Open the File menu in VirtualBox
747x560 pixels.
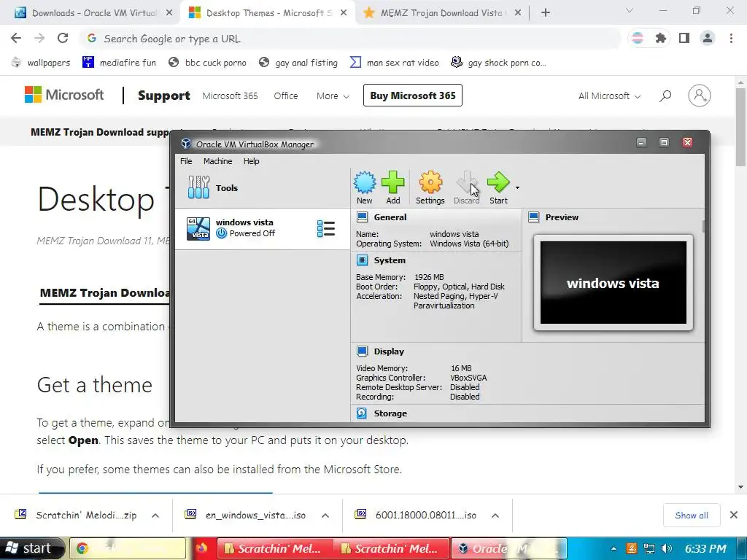pos(186,161)
